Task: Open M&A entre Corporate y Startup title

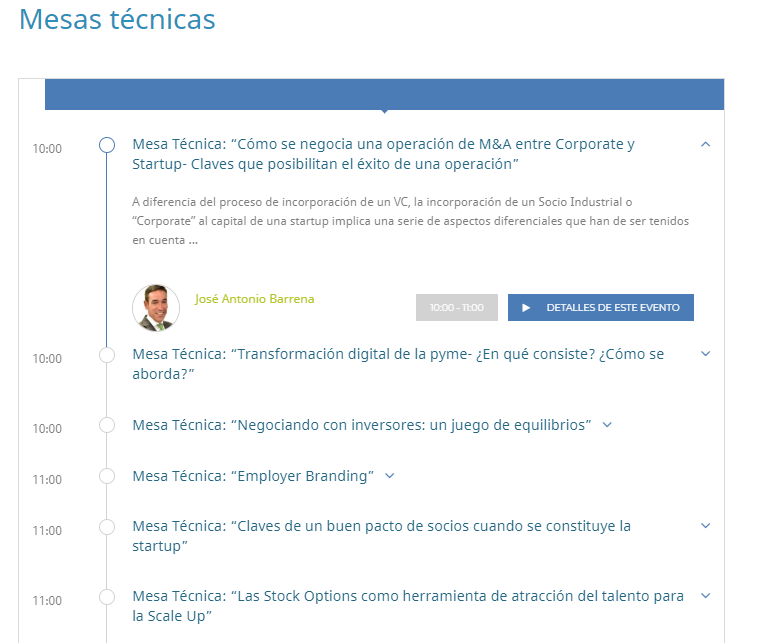Action: pyautogui.click(x=383, y=154)
